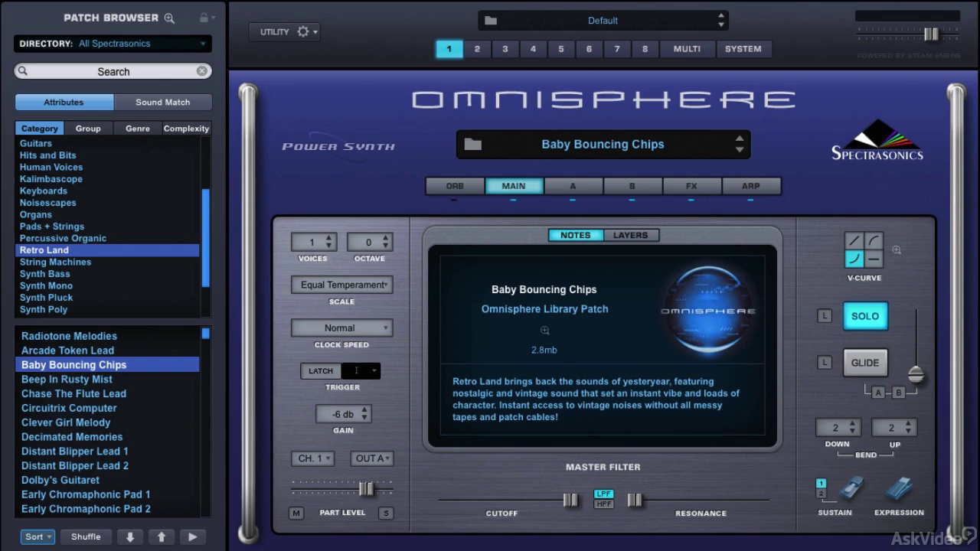Click the Complexity column header
This screenshot has width=980, height=551.
point(186,129)
